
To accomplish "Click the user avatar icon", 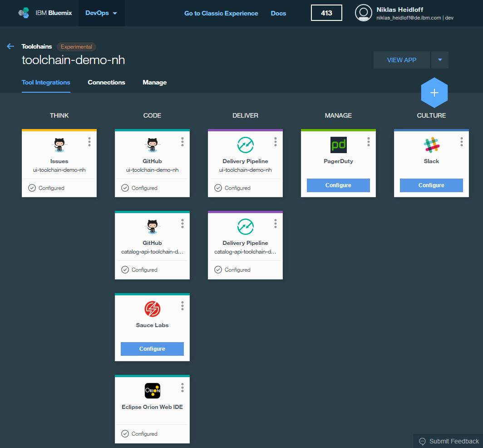I will (x=364, y=13).
